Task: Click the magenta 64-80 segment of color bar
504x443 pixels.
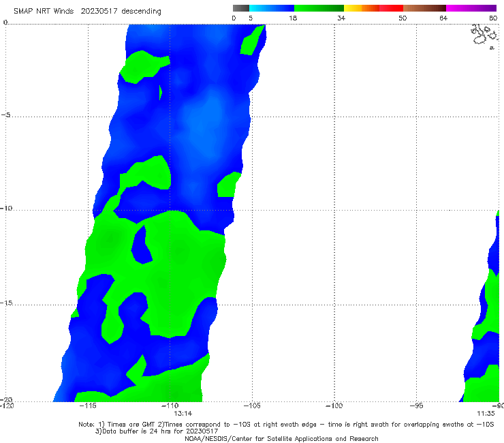Action: pyautogui.click(x=471, y=8)
